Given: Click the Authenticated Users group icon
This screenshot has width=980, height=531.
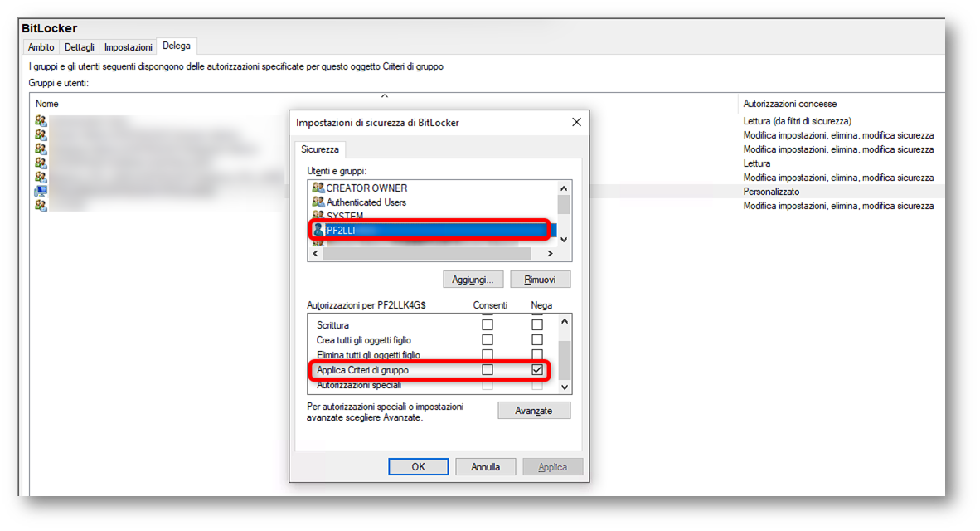Looking at the screenshot, I should 318,202.
